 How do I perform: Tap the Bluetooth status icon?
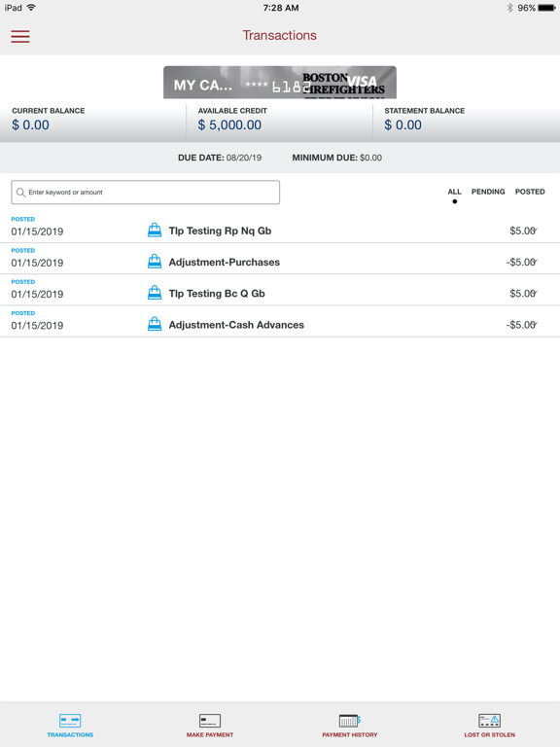pyautogui.click(x=509, y=8)
